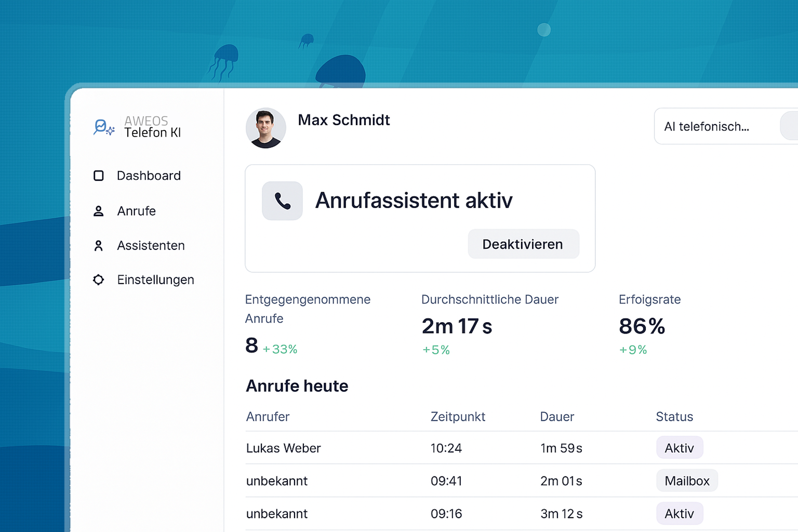The height and width of the screenshot is (532, 798).
Task: Select caller Lukas Weber
Action: (x=284, y=448)
